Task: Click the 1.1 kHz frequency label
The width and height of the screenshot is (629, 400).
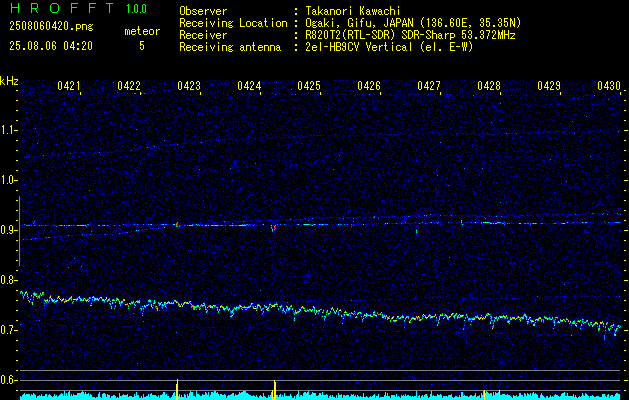Action: [x=7, y=130]
